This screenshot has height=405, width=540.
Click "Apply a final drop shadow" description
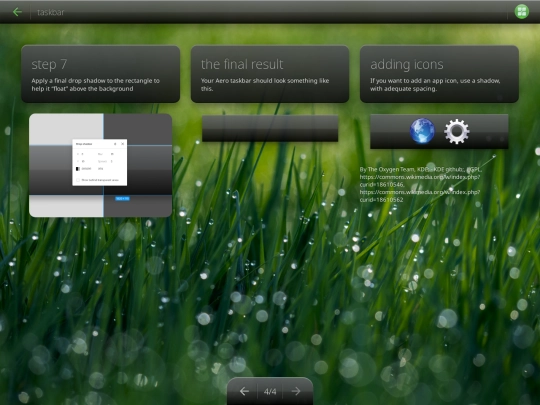pos(95,85)
